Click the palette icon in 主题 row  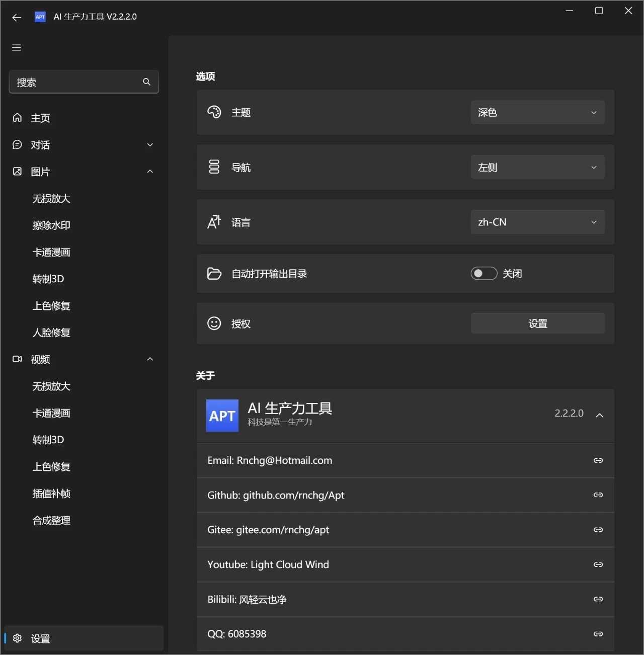tap(214, 112)
